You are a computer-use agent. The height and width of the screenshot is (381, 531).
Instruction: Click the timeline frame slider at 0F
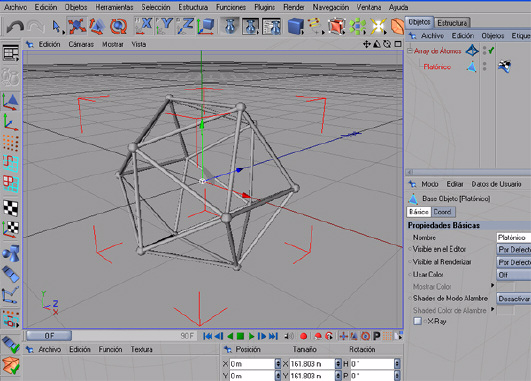(49, 336)
